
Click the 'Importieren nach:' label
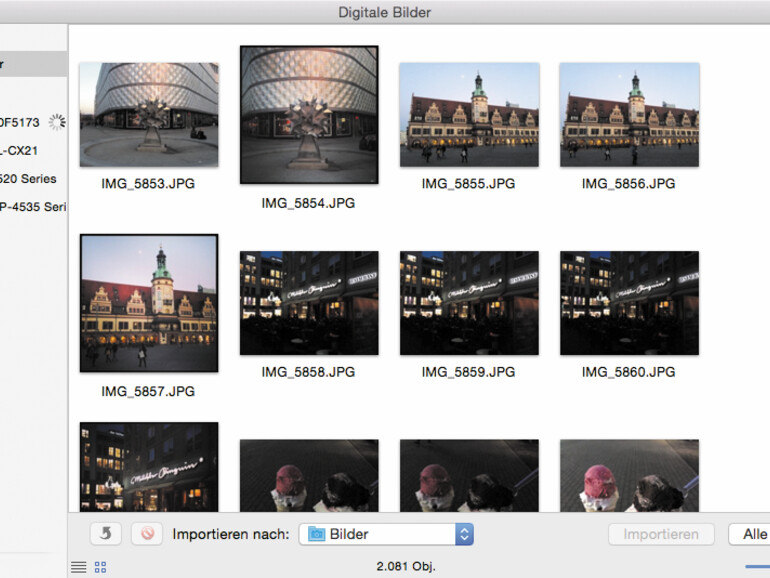(231, 534)
